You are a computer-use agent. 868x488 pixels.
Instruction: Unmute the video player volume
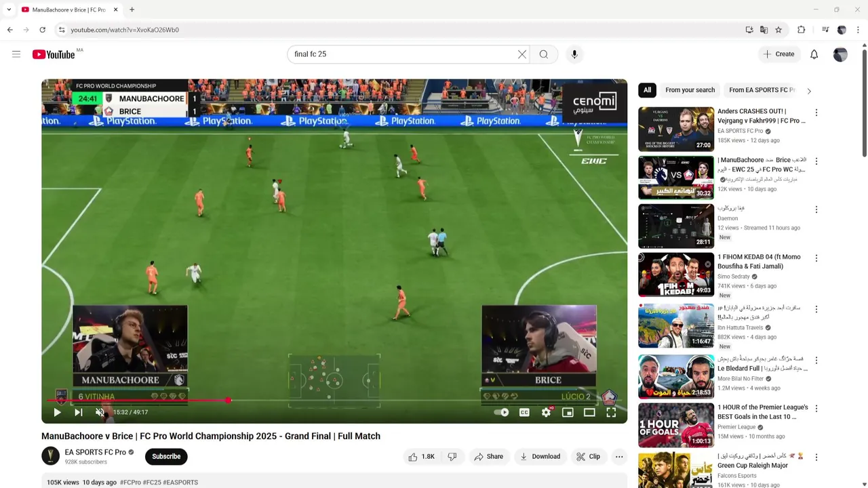100,412
